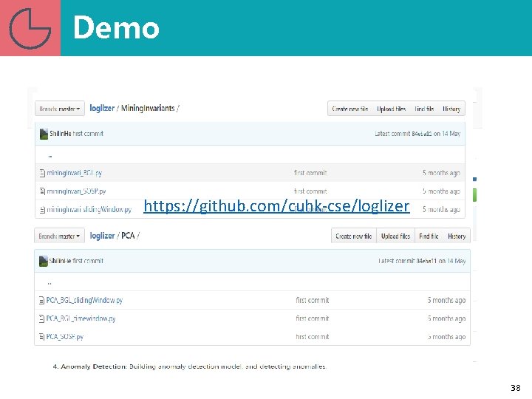Click Find file in MiningInvariants panel
532x399 pixels.
tap(424, 109)
